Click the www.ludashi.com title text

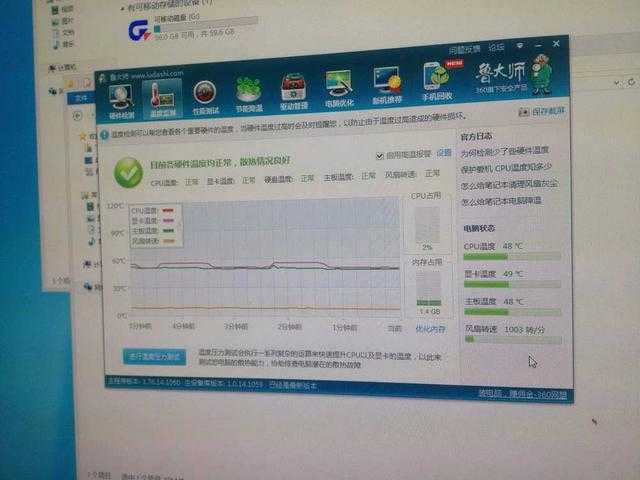coord(157,74)
